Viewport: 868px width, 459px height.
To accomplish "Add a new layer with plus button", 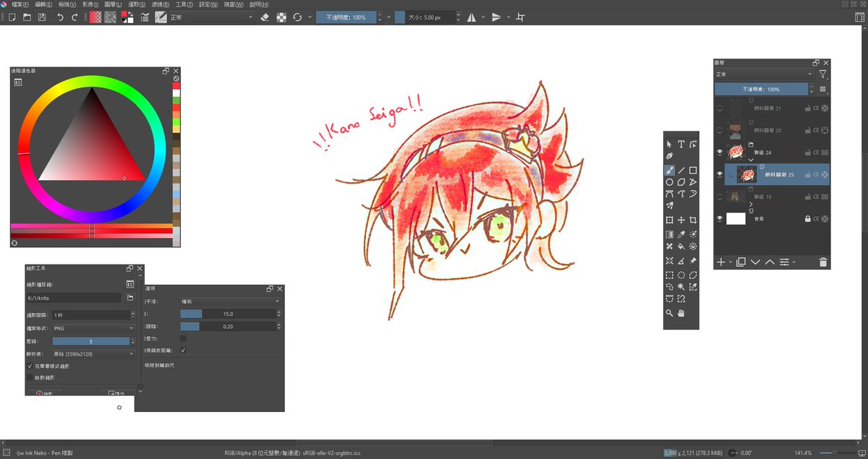I will [x=721, y=262].
